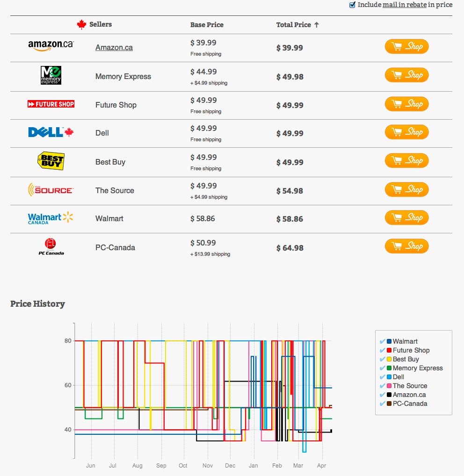Hide the Dell series in chart legend

pos(383,377)
